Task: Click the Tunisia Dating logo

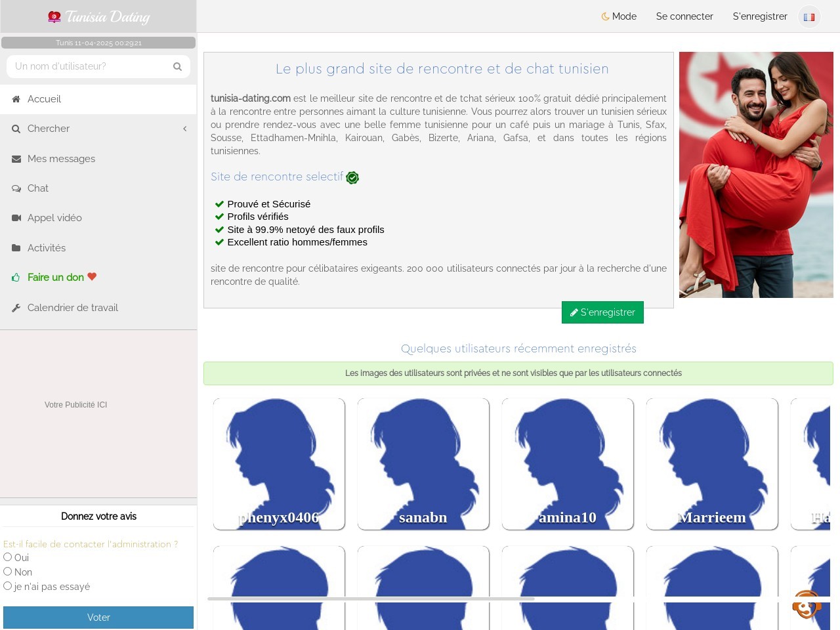Action: pyautogui.click(x=98, y=16)
